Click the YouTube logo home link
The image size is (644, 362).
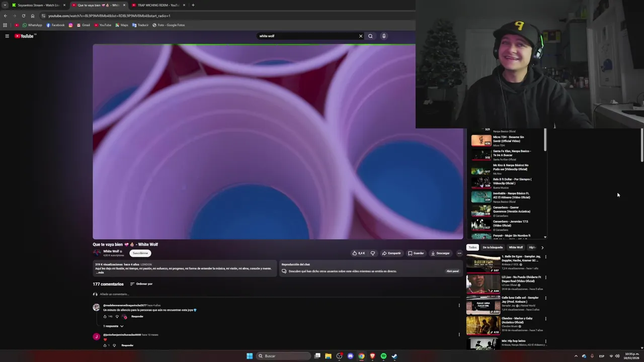[x=25, y=36]
